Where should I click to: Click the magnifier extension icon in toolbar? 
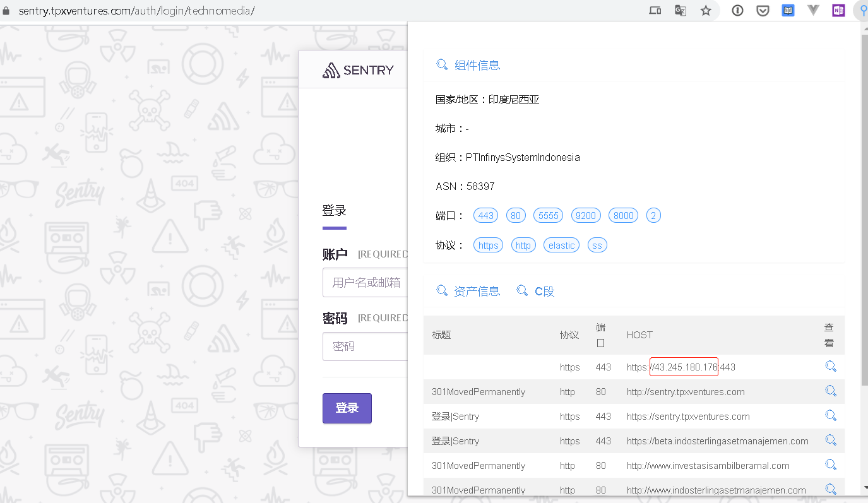[862, 11]
